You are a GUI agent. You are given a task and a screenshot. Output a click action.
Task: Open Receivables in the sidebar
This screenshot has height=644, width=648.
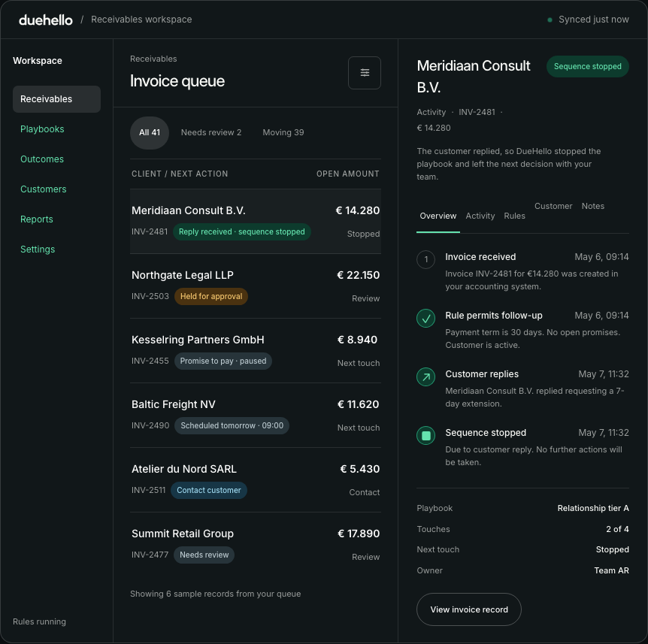point(56,99)
